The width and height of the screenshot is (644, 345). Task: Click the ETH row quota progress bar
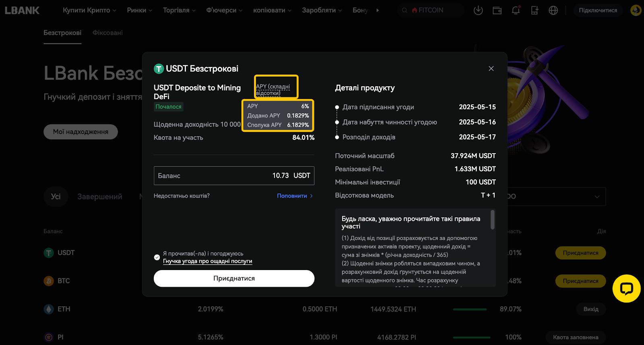470,309
